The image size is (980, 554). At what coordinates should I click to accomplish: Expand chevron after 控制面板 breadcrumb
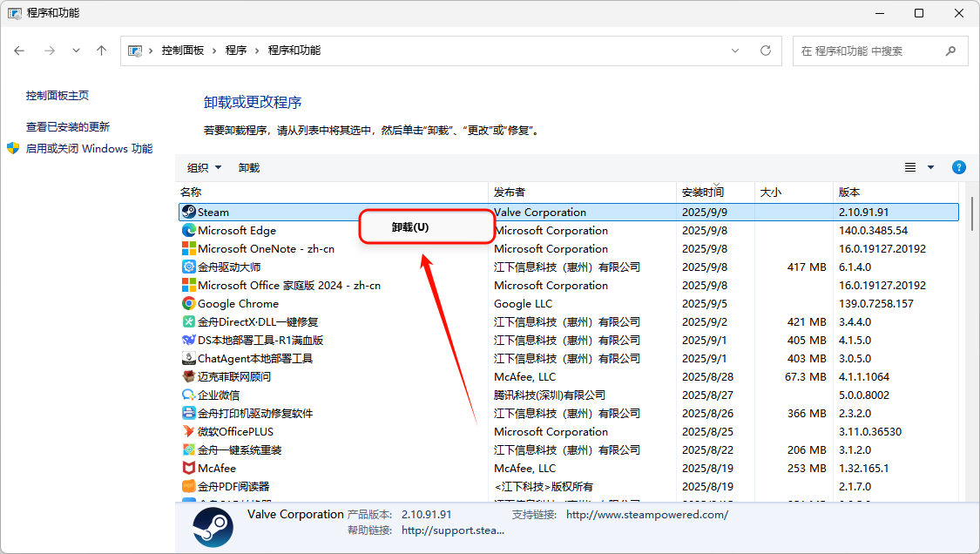(213, 51)
